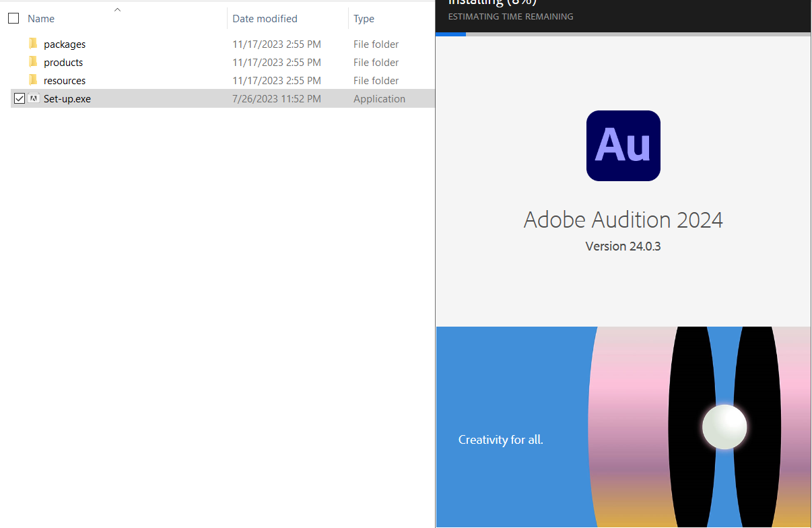The width and height of the screenshot is (812, 528).
Task: Uncheck the Set-up.exe checkbox
Action: (x=20, y=98)
